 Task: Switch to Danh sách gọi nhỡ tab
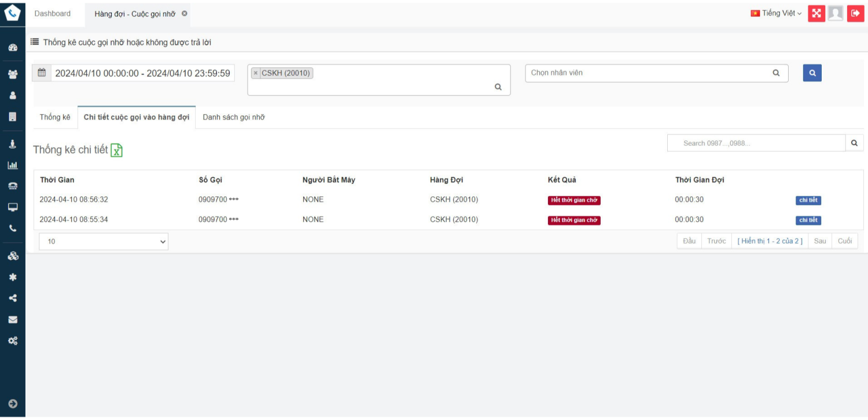click(233, 117)
